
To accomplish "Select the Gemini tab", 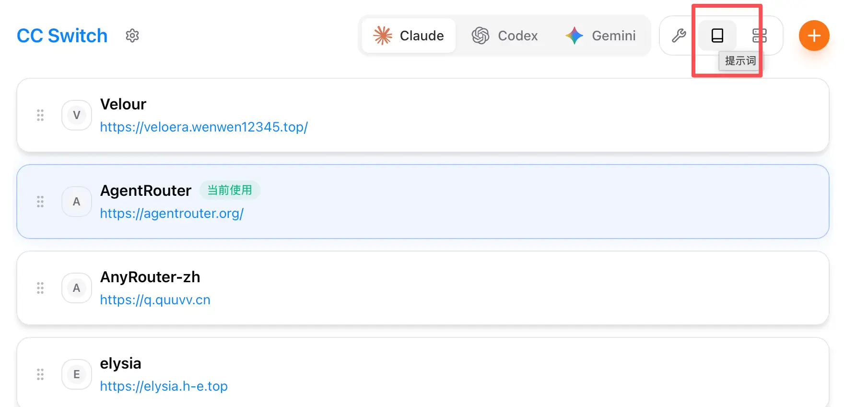I will point(600,36).
